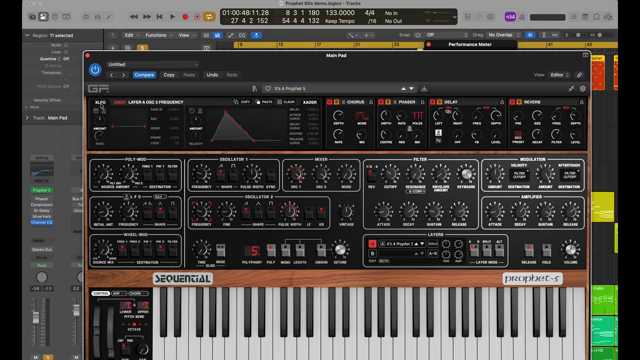Toggle Oscillator 1 SYNC switch
Viewport: 640px width, 360px height.
[x=271, y=176]
